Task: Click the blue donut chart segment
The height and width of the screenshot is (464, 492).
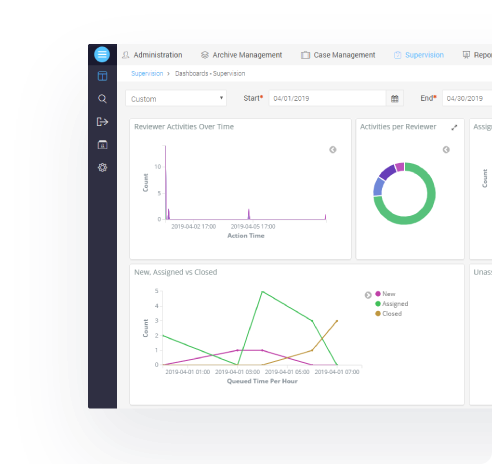Action: point(378,186)
